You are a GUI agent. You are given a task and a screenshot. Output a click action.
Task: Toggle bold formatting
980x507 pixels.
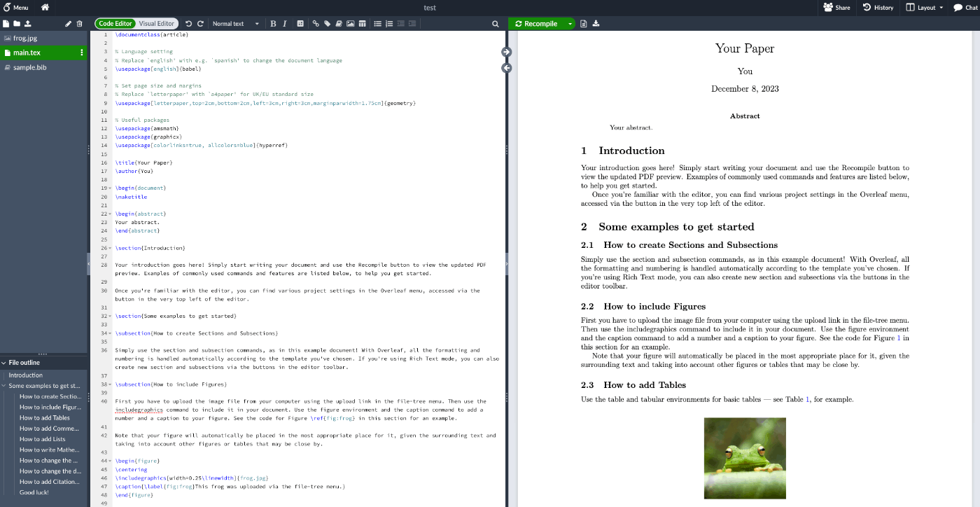pyautogui.click(x=273, y=24)
